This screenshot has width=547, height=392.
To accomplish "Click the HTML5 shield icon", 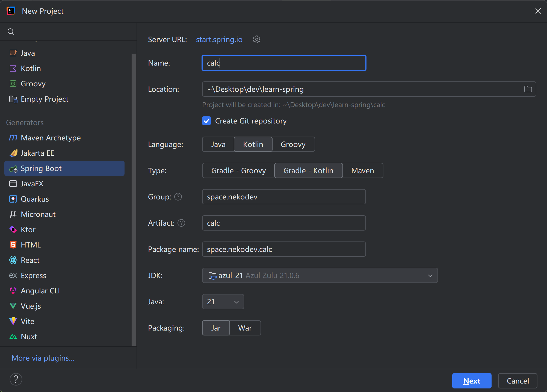I will click(x=13, y=245).
